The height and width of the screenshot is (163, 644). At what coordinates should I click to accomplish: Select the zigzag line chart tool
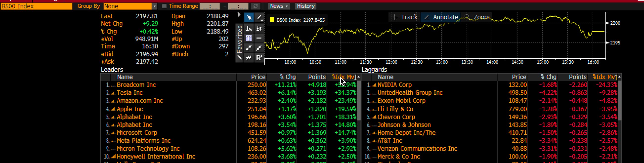(x=249, y=58)
